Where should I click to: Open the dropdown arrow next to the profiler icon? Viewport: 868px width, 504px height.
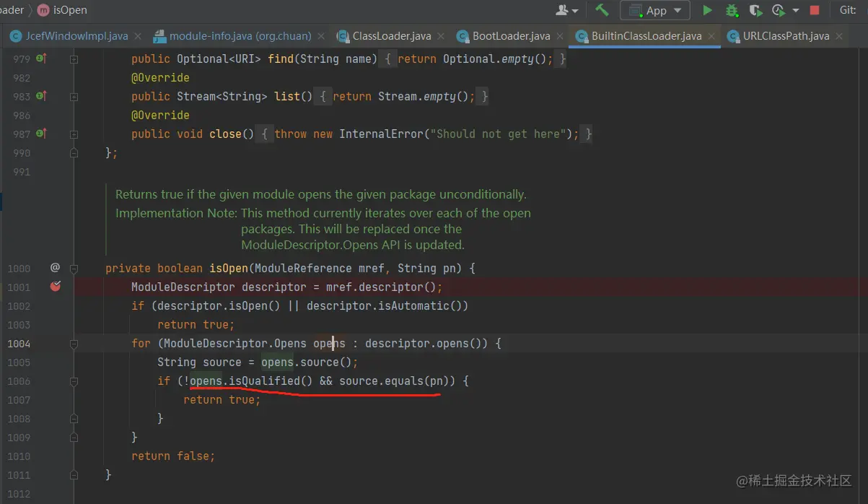pyautogui.click(x=796, y=11)
